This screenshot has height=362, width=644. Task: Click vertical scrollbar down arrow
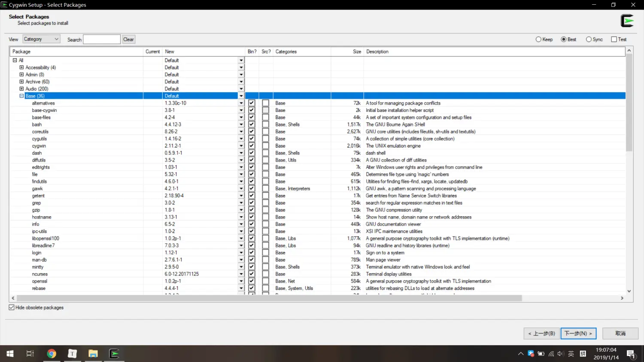coord(629,291)
